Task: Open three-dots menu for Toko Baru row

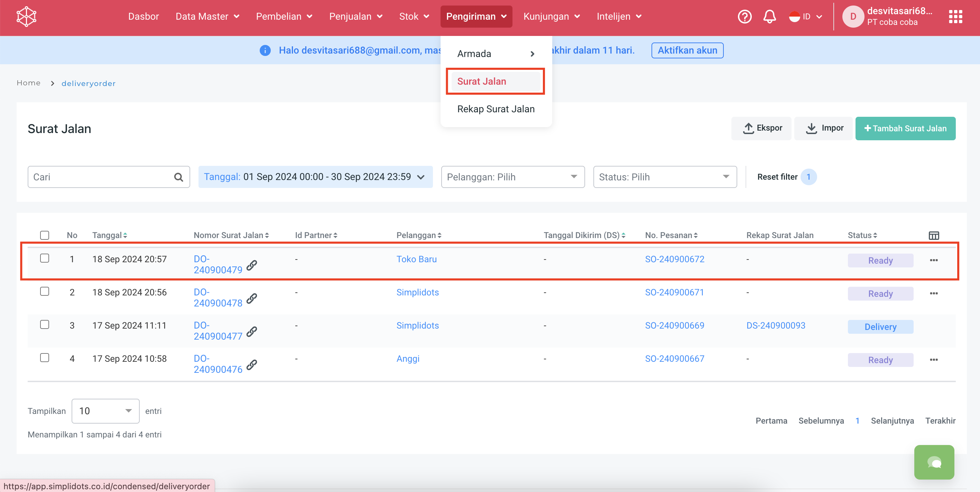Action: click(x=934, y=261)
